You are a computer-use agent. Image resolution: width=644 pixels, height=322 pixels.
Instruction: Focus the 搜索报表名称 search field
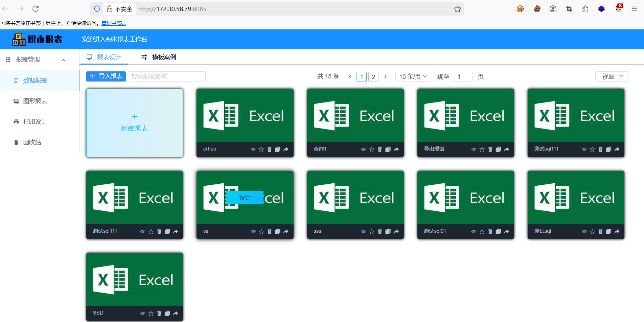(x=166, y=76)
